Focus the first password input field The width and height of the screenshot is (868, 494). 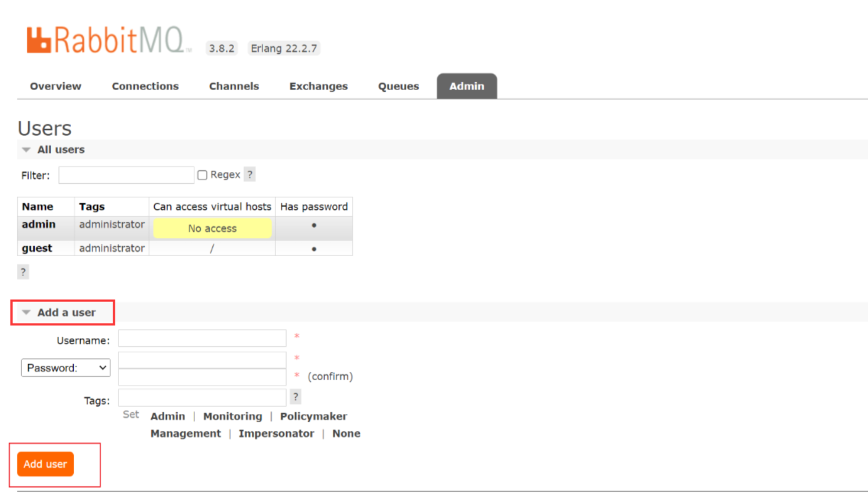click(x=202, y=360)
